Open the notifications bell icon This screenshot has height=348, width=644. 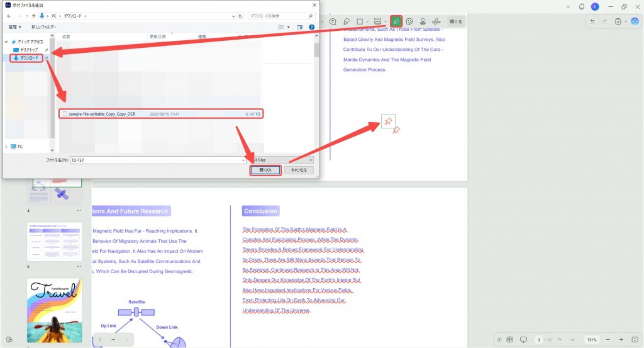pos(582,6)
